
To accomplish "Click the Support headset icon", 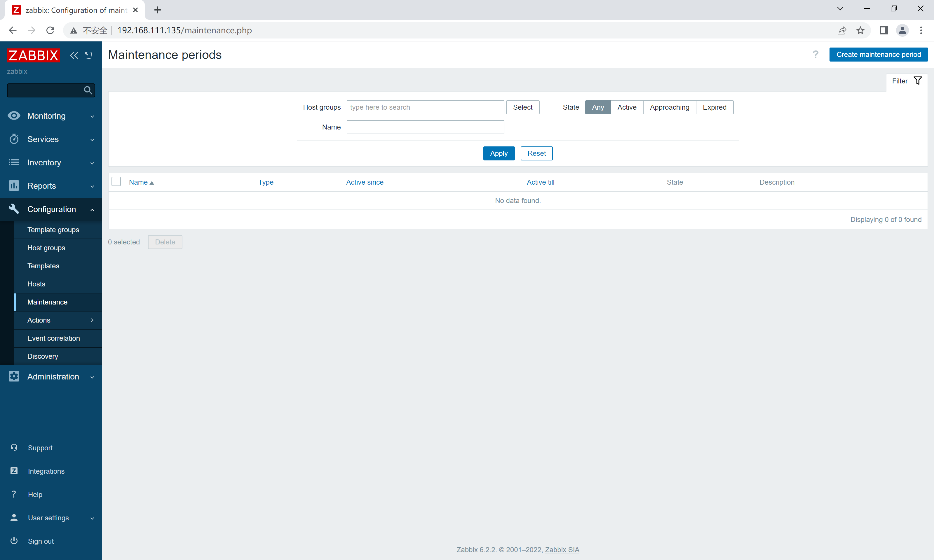I will point(14,447).
